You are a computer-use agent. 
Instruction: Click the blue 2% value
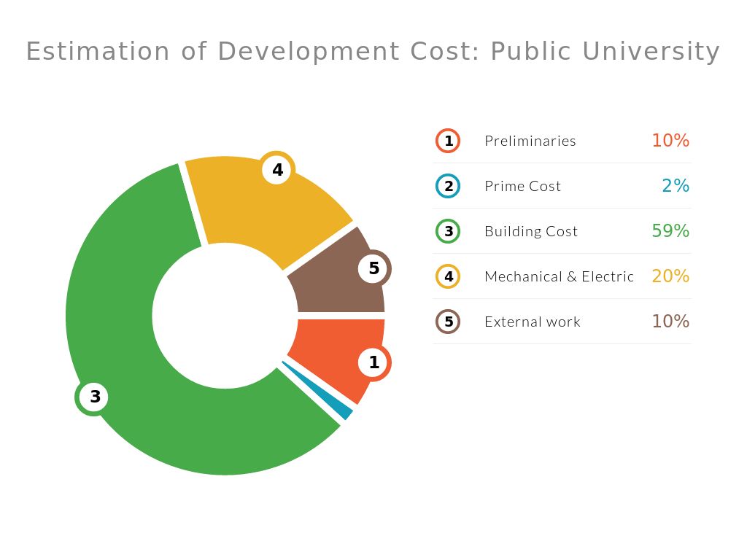point(675,186)
